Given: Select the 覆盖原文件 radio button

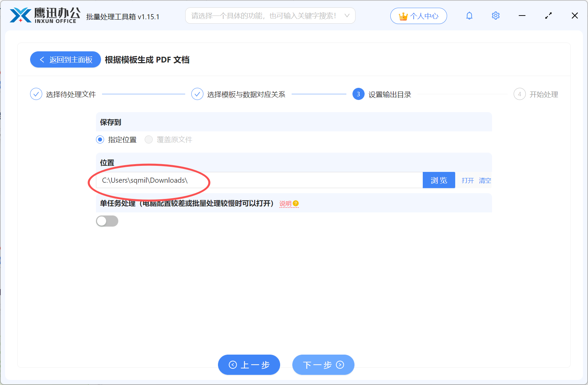Looking at the screenshot, I should point(148,139).
